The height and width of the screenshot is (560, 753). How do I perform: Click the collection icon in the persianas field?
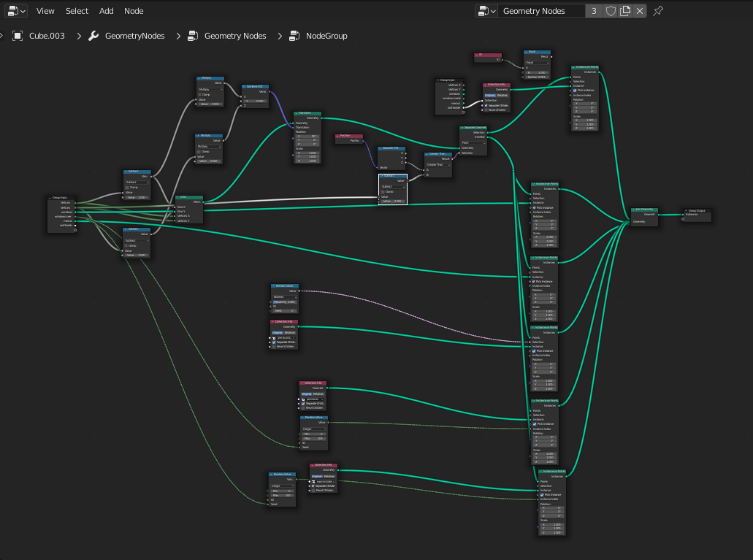[x=304, y=399]
